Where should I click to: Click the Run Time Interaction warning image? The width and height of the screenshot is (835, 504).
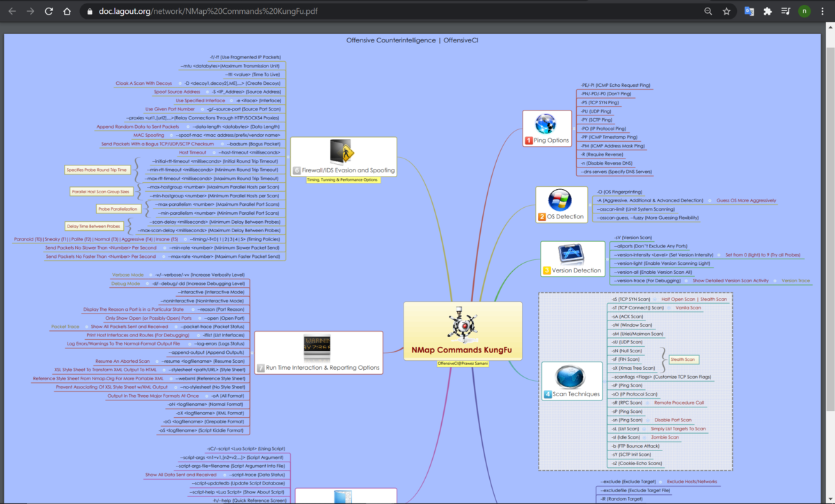point(317,348)
